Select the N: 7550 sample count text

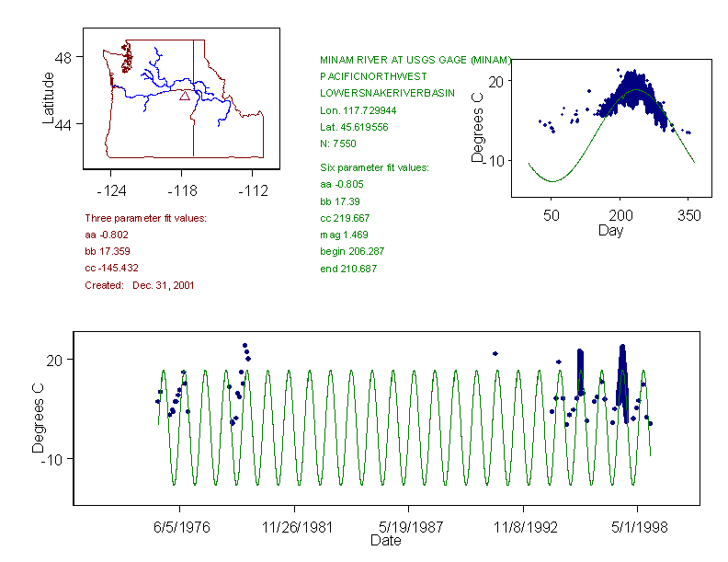click(337, 143)
